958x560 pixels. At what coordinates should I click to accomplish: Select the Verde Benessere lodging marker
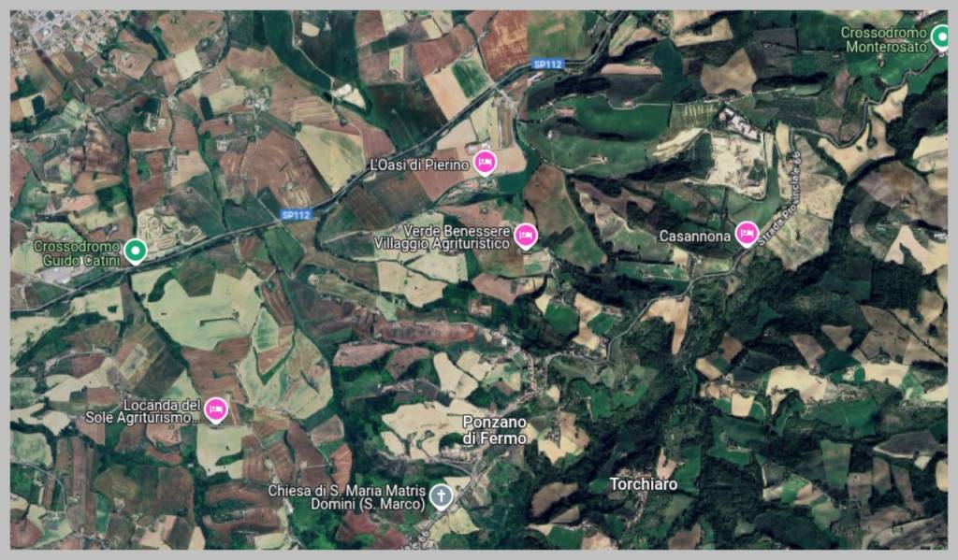click(x=526, y=236)
